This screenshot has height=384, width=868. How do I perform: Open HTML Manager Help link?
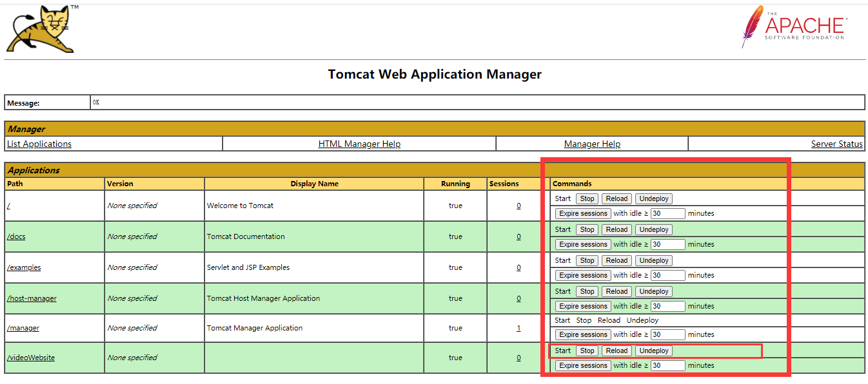pyautogui.click(x=359, y=144)
